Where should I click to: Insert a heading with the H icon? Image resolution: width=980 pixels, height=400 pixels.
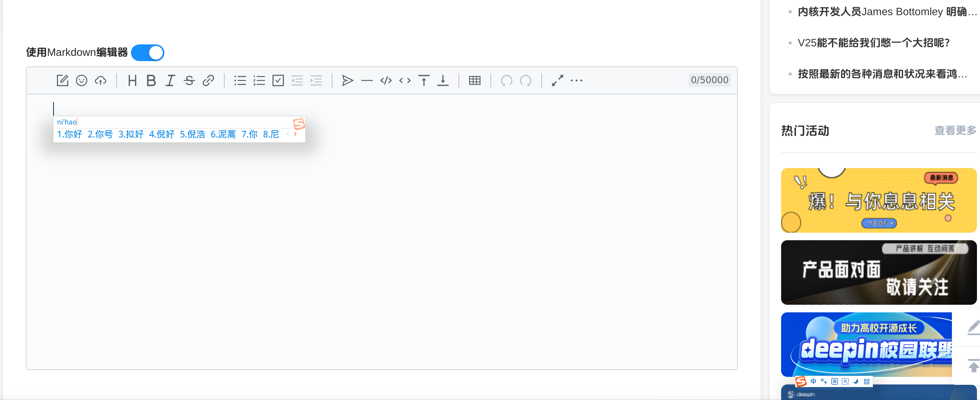[x=132, y=80]
